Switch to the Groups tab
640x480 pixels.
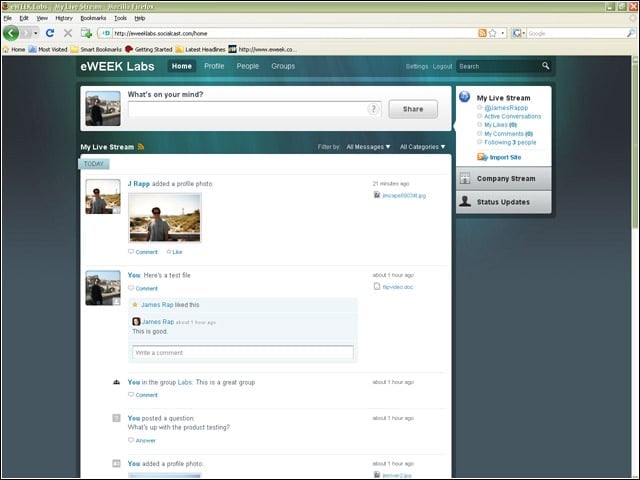coord(283,66)
